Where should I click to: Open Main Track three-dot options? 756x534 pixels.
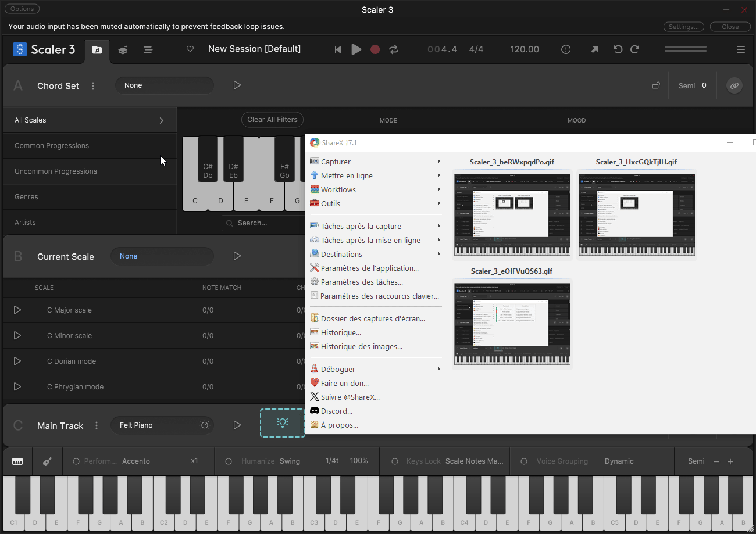click(97, 426)
